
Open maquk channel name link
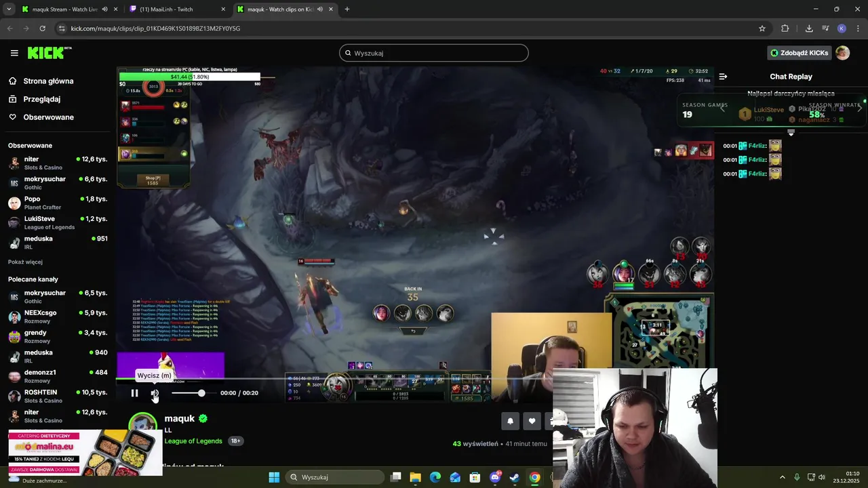pos(180,418)
